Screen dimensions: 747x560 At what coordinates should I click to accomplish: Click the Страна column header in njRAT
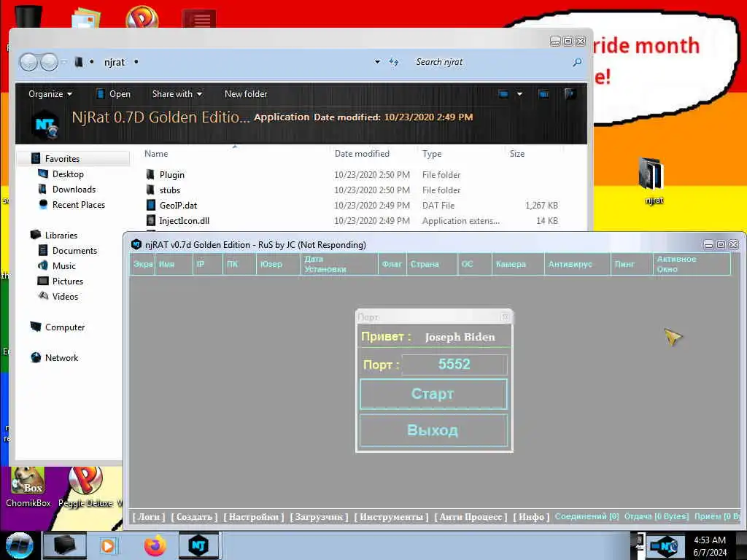[432, 264]
